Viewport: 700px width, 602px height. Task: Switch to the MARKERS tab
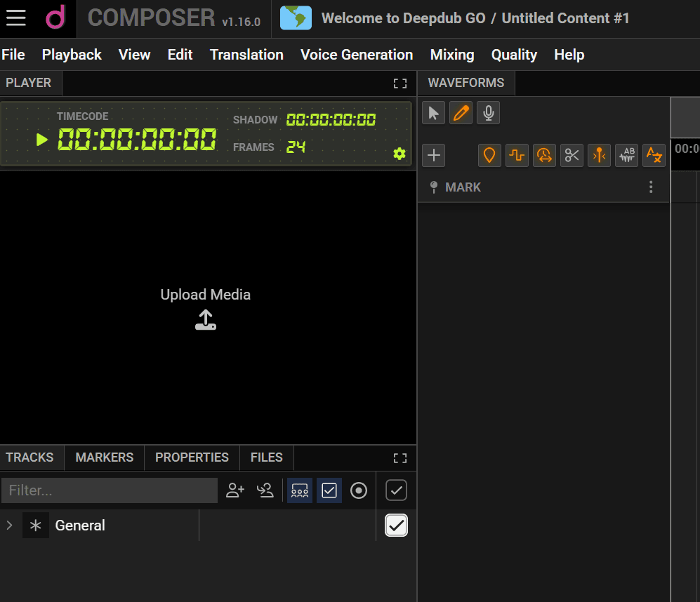click(104, 457)
